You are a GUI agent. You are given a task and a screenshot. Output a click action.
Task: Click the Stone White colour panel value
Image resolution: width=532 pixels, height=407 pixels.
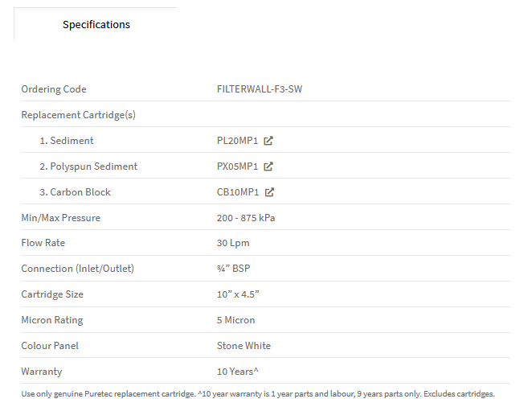244,346
